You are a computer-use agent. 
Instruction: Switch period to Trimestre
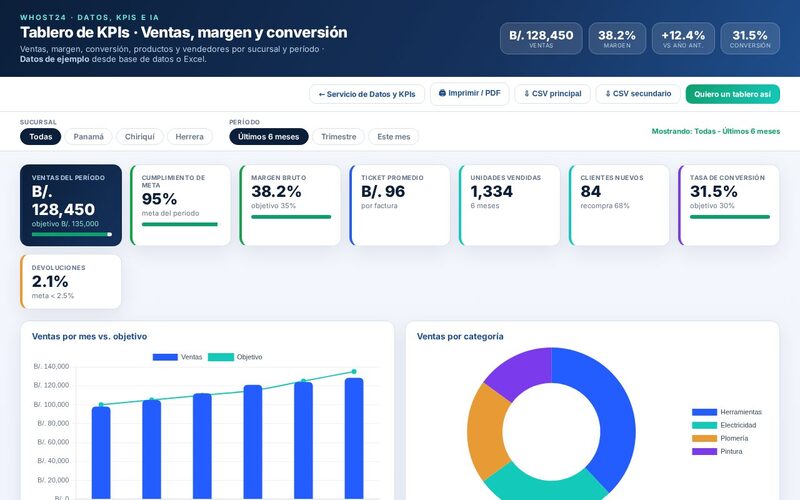[339, 137]
